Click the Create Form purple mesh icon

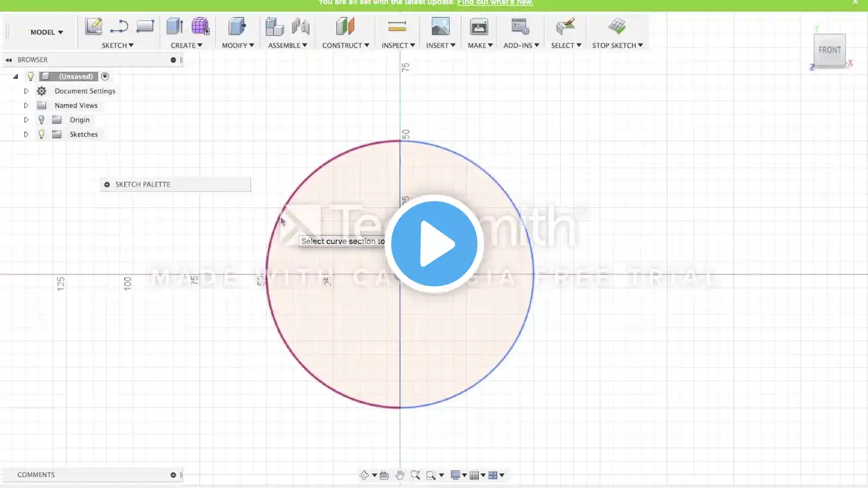200,26
